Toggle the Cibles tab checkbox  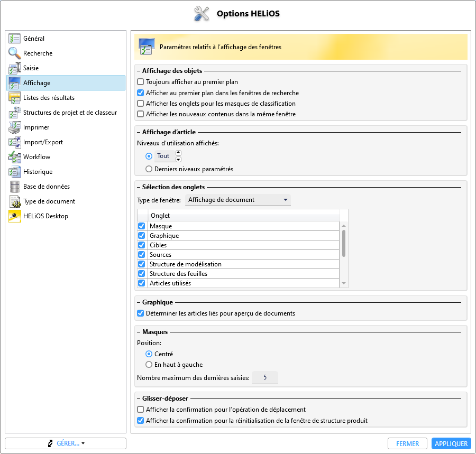(x=141, y=245)
